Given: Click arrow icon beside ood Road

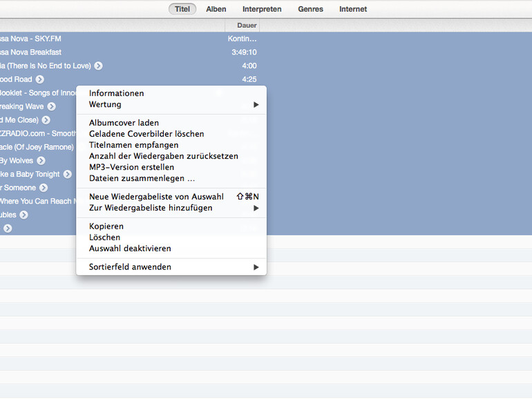Looking at the screenshot, I should tap(39, 79).
